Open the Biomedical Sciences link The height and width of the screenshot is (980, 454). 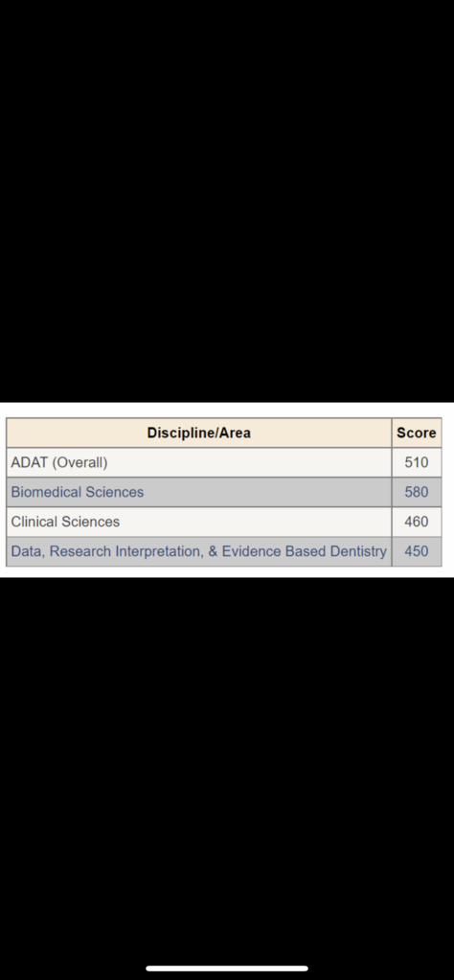click(77, 492)
